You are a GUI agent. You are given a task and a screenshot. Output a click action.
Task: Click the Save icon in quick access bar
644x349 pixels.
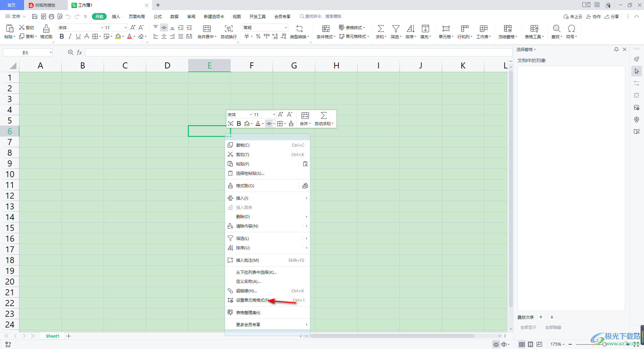pos(35,16)
